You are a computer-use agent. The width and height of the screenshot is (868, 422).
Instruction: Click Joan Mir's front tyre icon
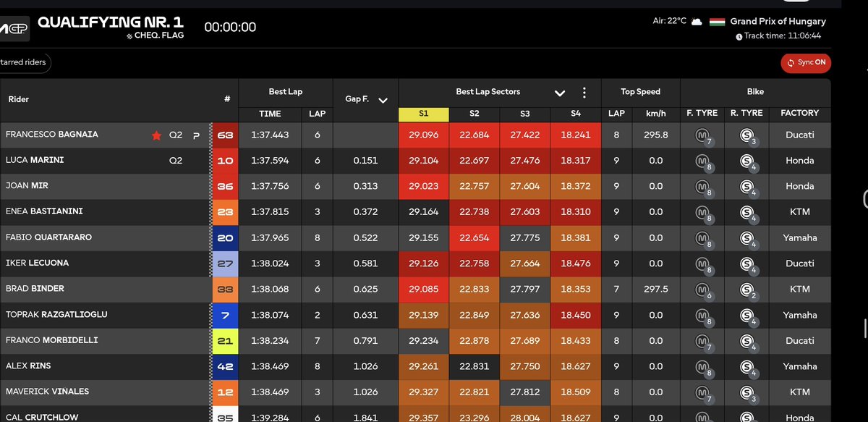pyautogui.click(x=703, y=187)
